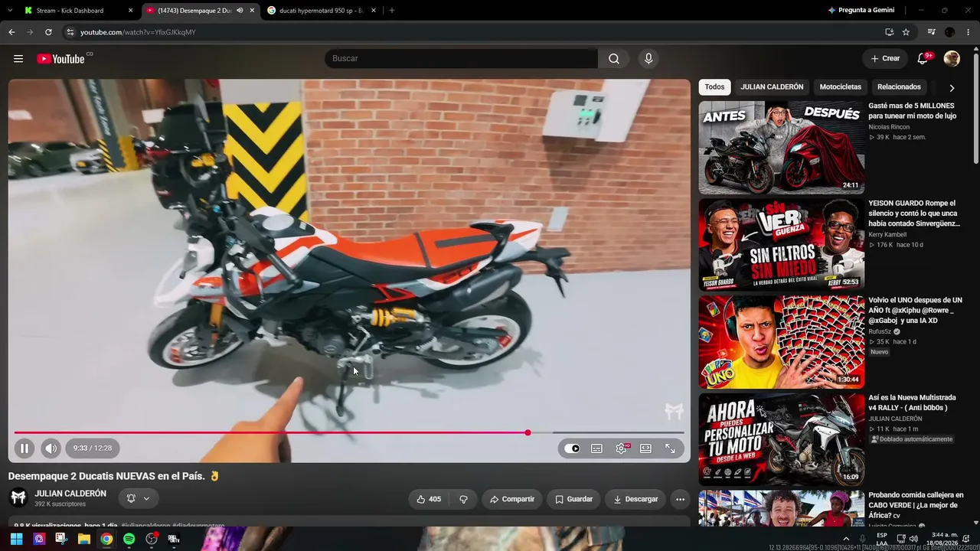Click the search magnifier button
980x551 pixels.
[x=614, y=59]
